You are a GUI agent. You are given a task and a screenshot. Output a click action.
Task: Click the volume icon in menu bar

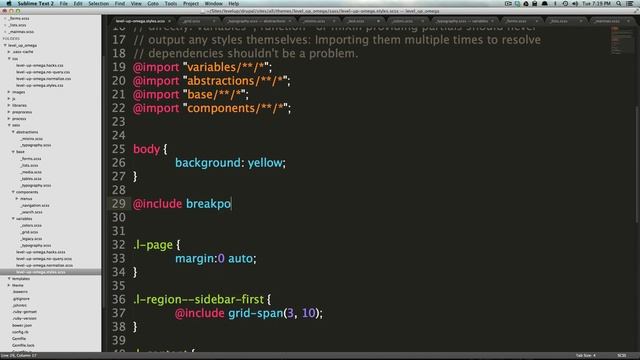tap(575, 3)
